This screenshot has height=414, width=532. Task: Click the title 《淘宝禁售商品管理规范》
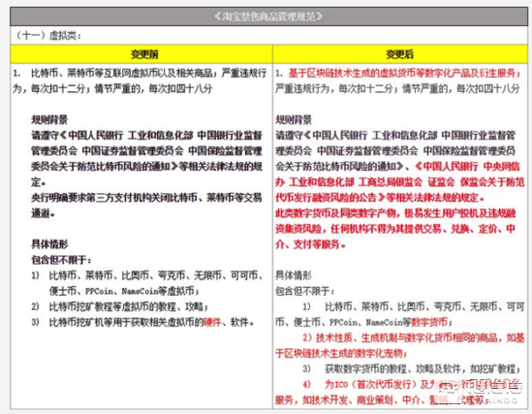(268, 16)
